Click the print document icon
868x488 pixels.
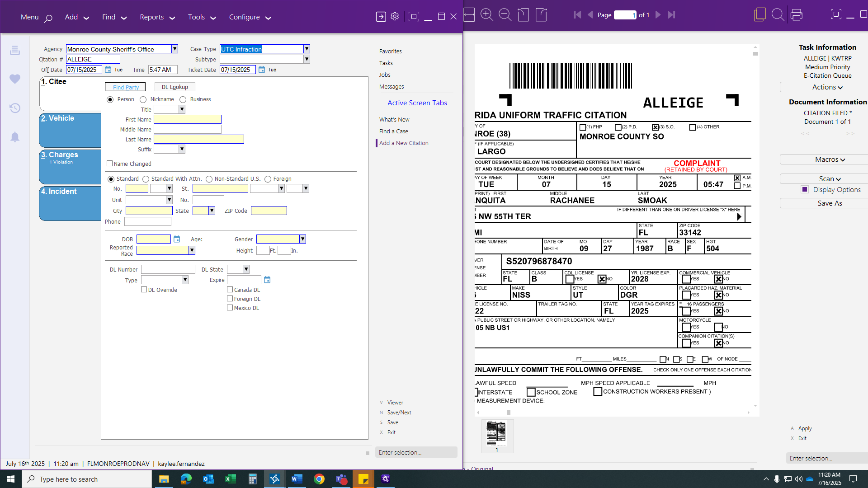click(x=796, y=15)
